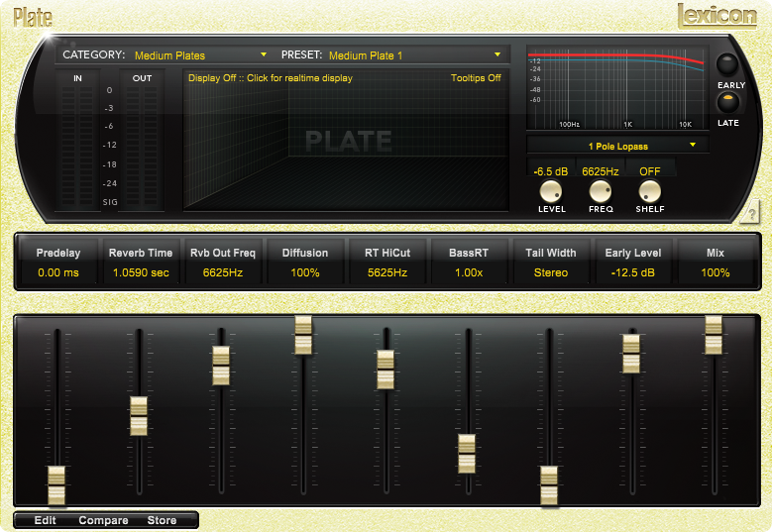Select the Rvb Out Freq parameter cell
The image size is (772, 532).
tap(223, 263)
